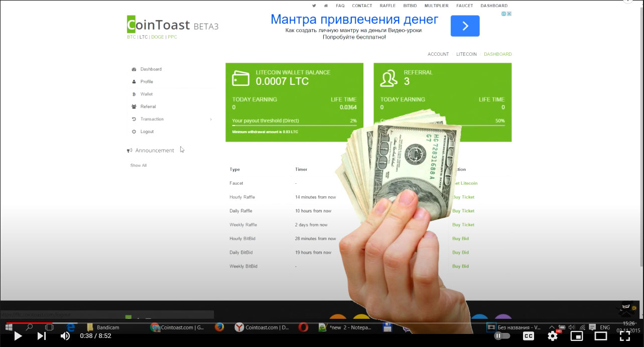The height and width of the screenshot is (347, 644).
Task: Click Buy Ticket for Hourly Raffle
Action: pyautogui.click(x=463, y=197)
